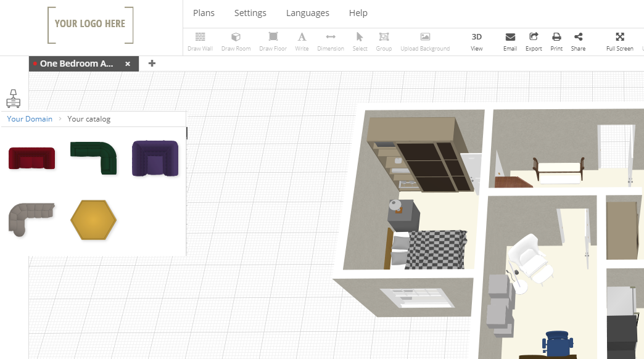The image size is (644, 359).
Task: Export the current plan
Action: [533, 41]
